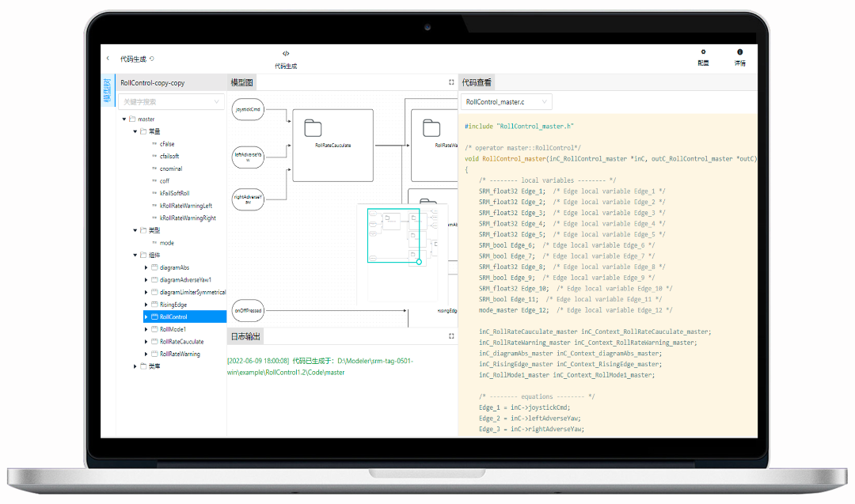855x504 pixels.
Task: Maximize the 模型图 panel with fullscreen icon
Action: tap(451, 82)
